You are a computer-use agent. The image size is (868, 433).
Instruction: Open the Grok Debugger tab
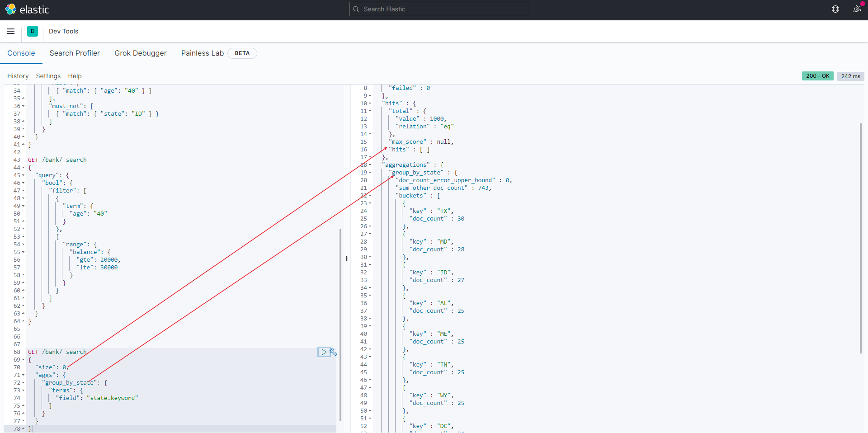tap(141, 53)
